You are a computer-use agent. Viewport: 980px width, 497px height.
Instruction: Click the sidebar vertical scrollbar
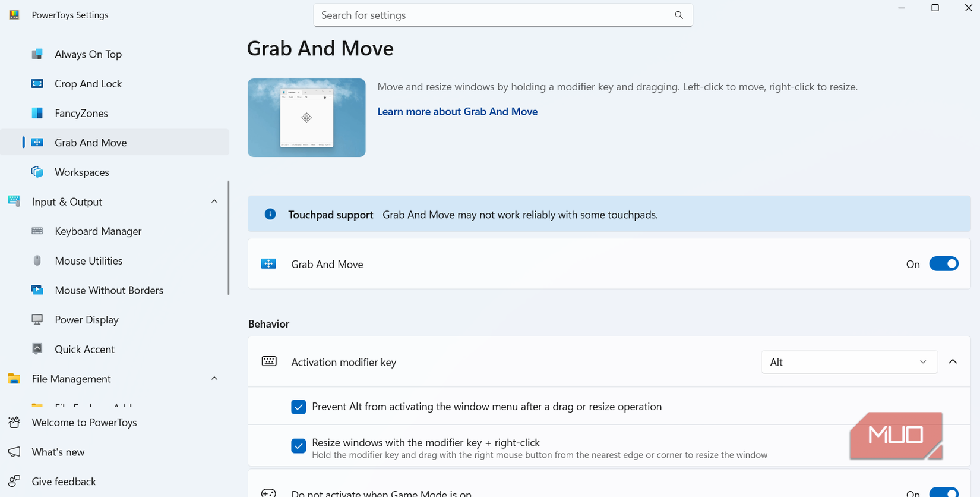point(229,238)
